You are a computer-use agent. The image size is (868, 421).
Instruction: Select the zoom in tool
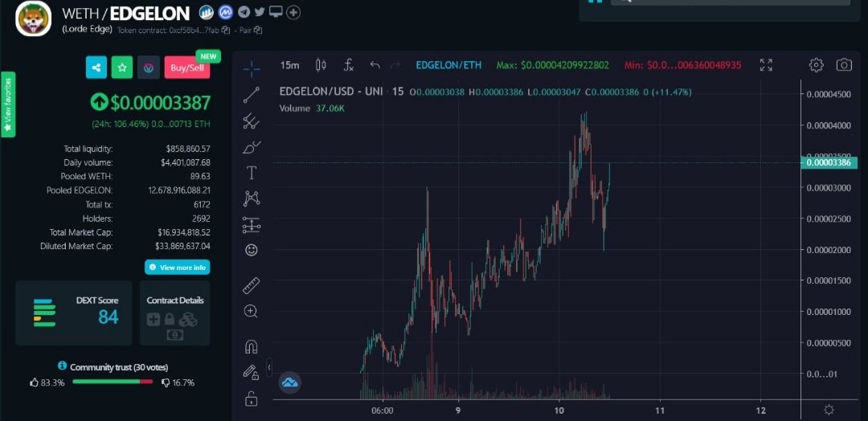tap(252, 312)
